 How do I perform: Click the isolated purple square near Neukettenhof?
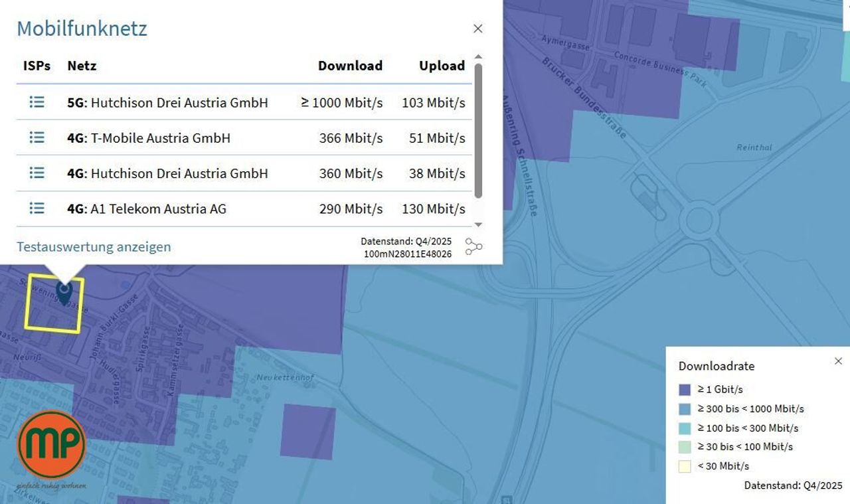307,432
